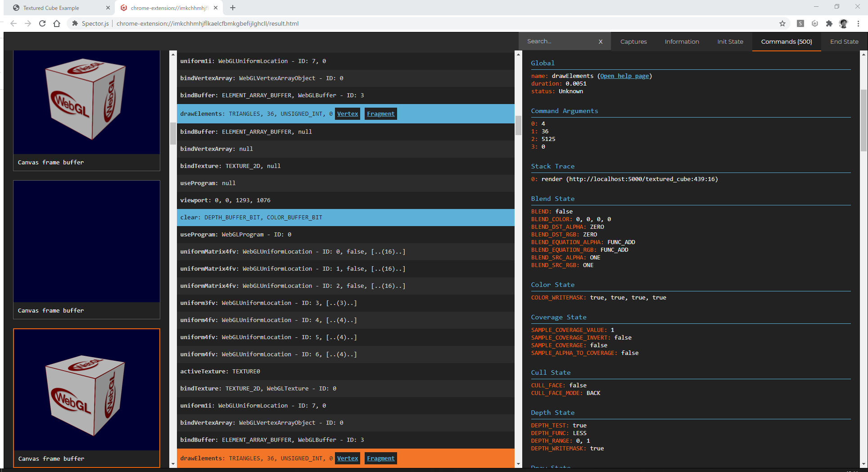Open a new browser tab

[232, 8]
